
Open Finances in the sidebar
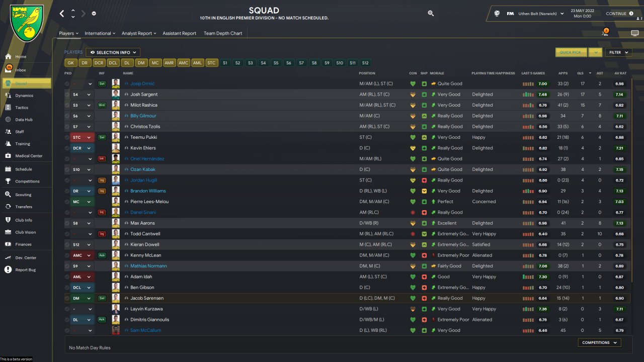pyautogui.click(x=23, y=244)
